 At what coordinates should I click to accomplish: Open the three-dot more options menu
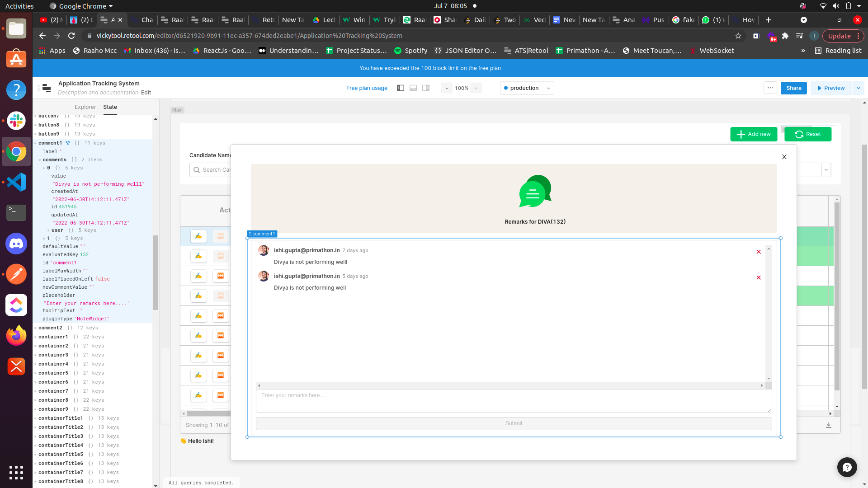coord(770,88)
